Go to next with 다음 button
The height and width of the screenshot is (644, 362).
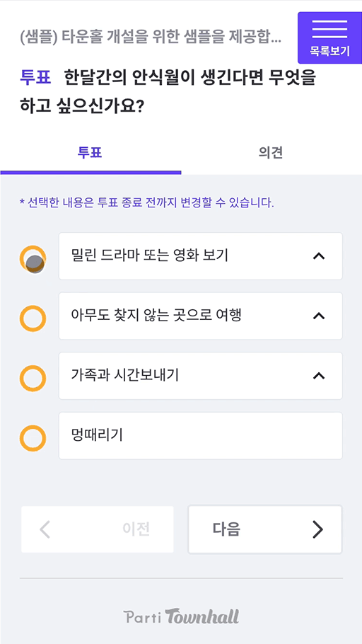tap(265, 529)
